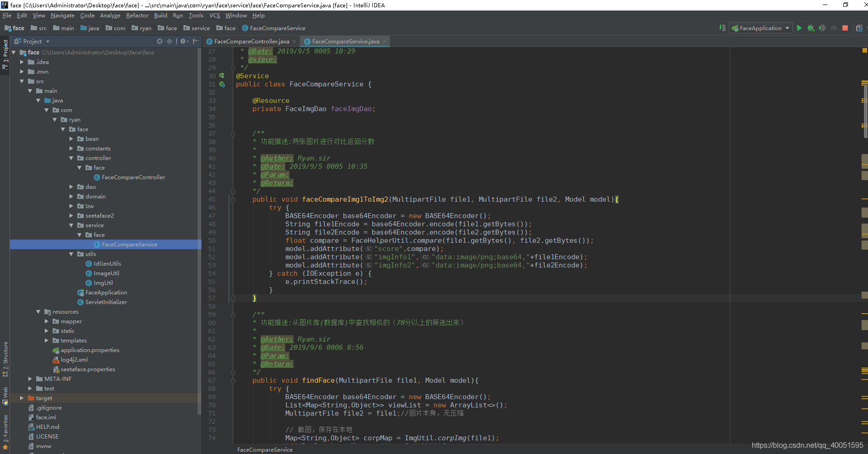The image size is (868, 454).
Task: Close the FaceCompareService.java tab
Action: coord(384,42)
